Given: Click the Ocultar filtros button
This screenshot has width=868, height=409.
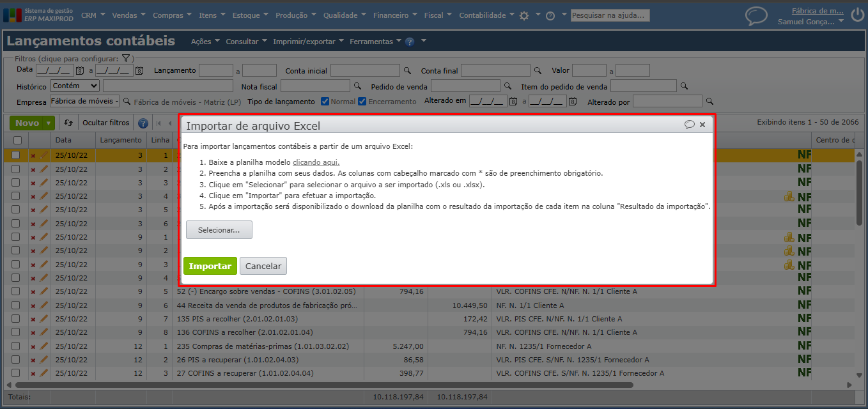Looking at the screenshot, I should [x=106, y=123].
